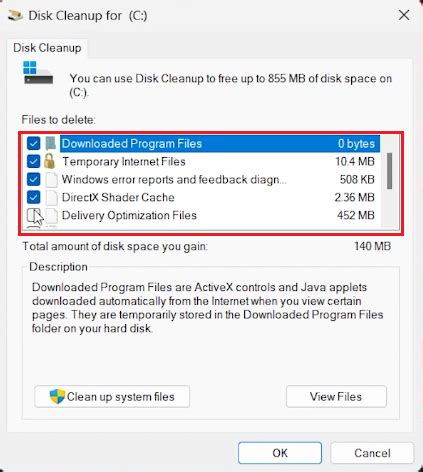Click the Cancel button

click(372, 453)
